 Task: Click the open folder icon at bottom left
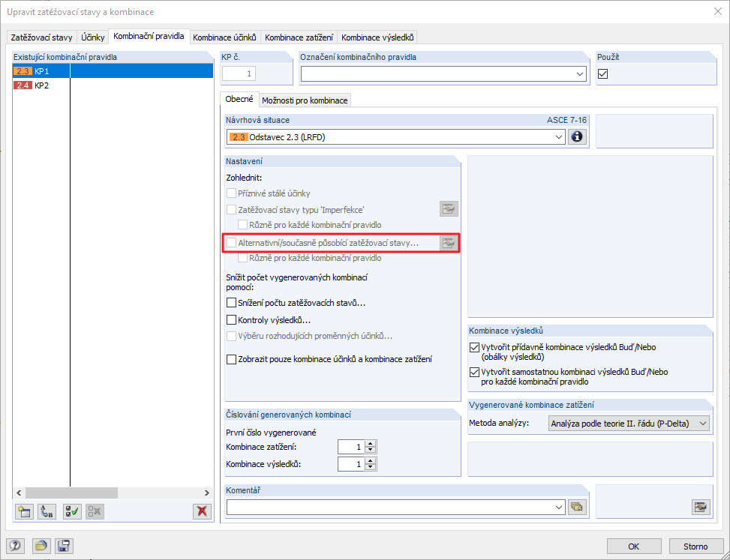coord(41,546)
